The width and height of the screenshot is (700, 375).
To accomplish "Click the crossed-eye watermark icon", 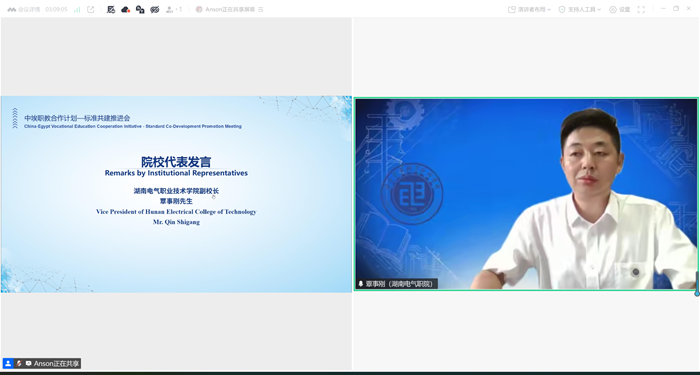I will 154,9.
